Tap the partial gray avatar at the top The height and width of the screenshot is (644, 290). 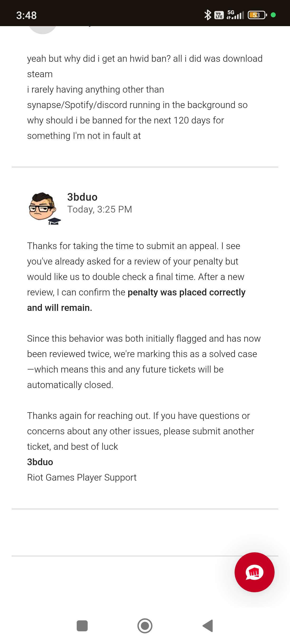click(x=43, y=30)
